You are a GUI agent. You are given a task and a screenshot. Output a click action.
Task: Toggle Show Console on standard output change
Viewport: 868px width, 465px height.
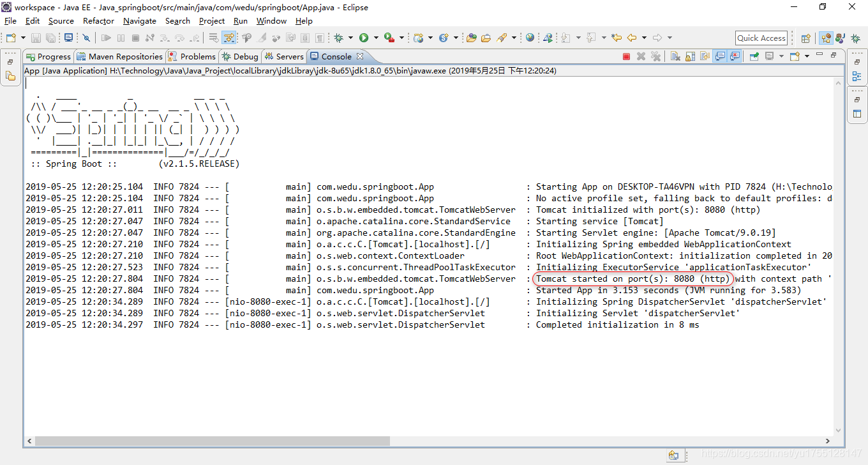click(x=720, y=56)
